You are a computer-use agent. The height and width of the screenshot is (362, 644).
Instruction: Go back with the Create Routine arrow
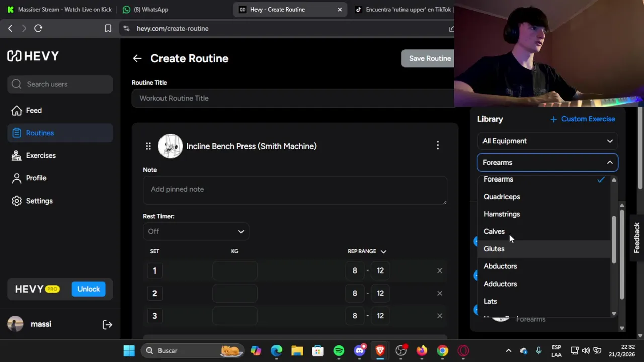click(137, 58)
